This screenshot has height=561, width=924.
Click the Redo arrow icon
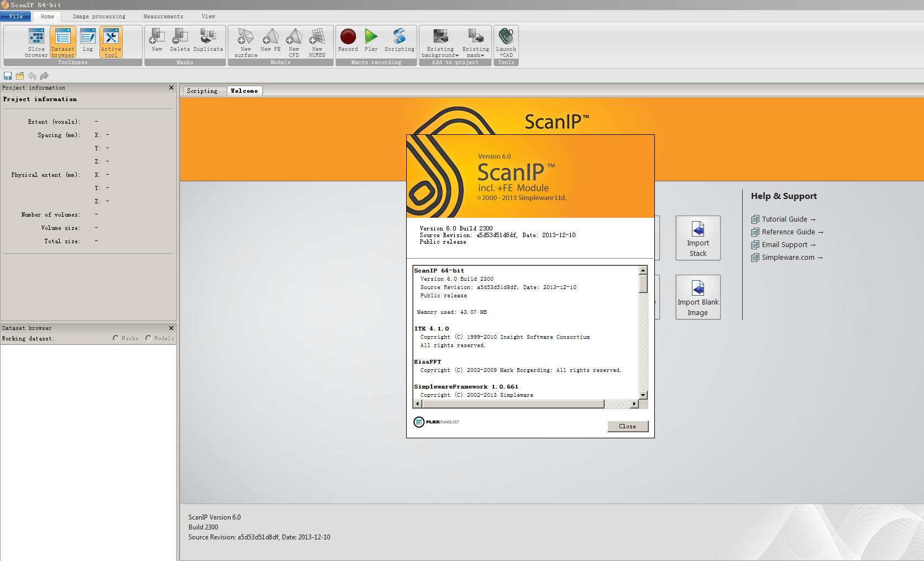pos(45,76)
